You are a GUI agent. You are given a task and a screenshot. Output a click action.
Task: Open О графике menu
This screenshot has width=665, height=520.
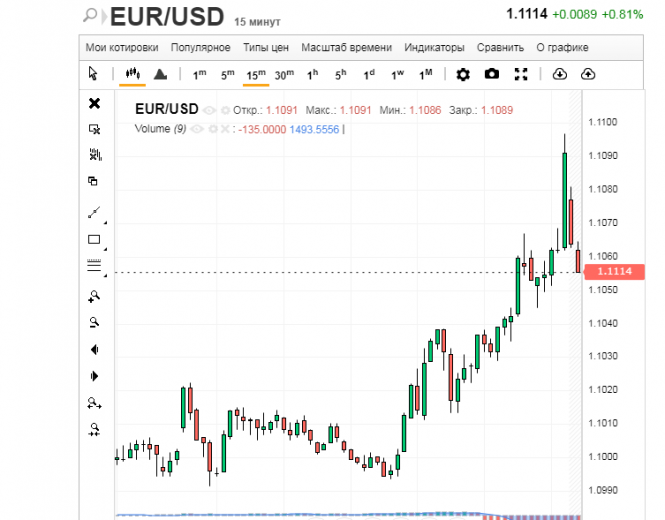point(562,48)
